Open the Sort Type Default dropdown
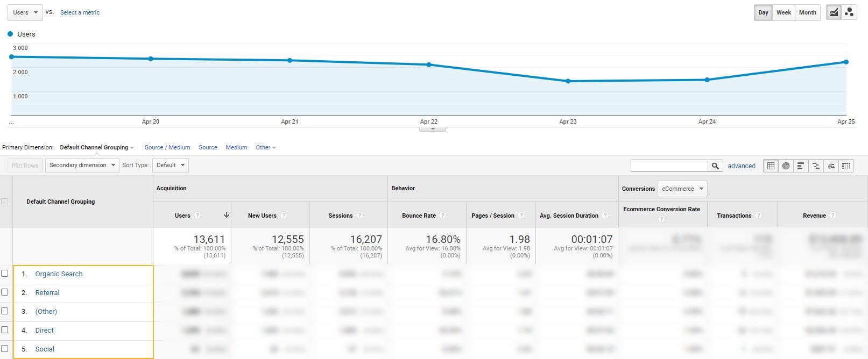868x359 pixels. point(170,165)
